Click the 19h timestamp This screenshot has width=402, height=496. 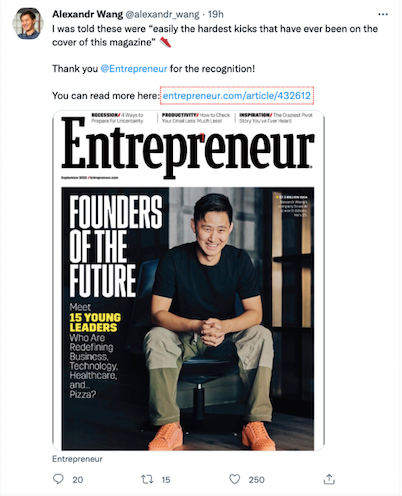(x=216, y=14)
